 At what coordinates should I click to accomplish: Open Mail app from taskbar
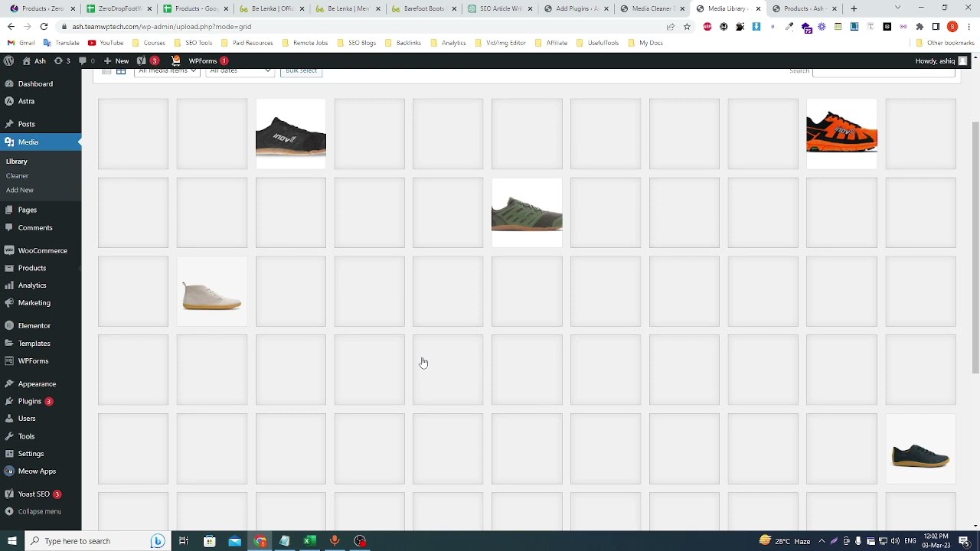pyautogui.click(x=234, y=541)
